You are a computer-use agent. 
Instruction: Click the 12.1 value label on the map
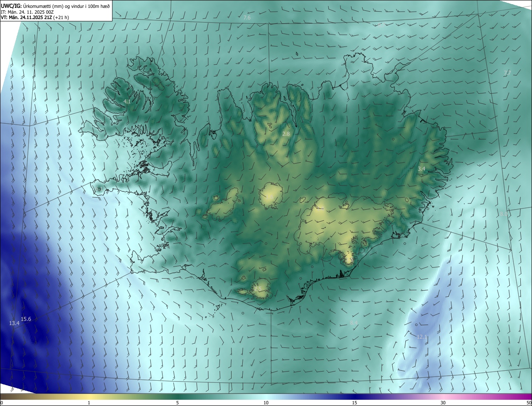(x=422, y=337)
